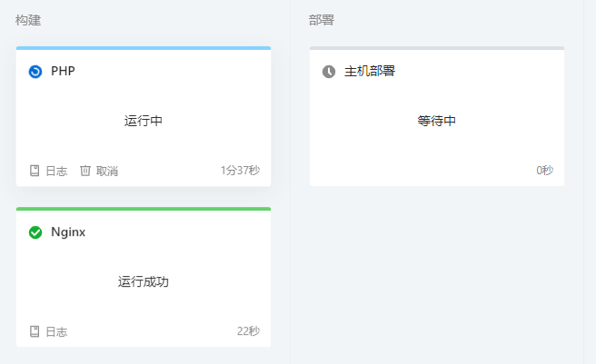Select the Nginx job title
Viewport: 596px width, 364px height.
coord(68,231)
